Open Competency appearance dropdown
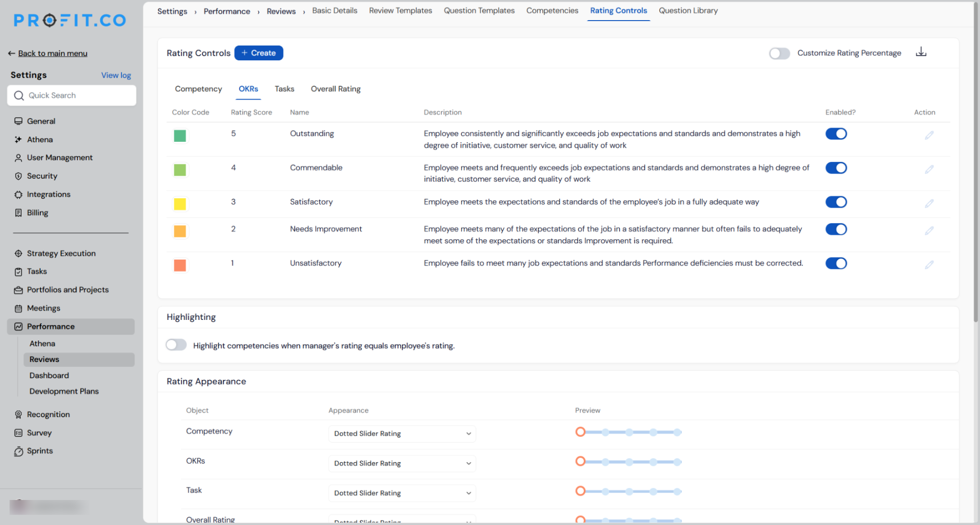980x525 pixels. [402, 434]
